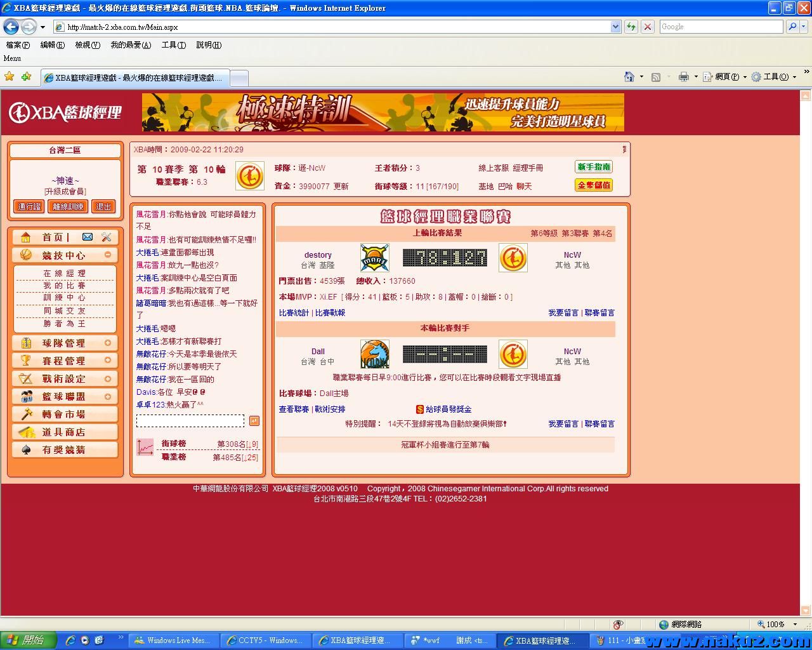Image resolution: width=812 pixels, height=650 pixels.
Task: Expand the 球隊管理 menu section
Action: [108, 343]
